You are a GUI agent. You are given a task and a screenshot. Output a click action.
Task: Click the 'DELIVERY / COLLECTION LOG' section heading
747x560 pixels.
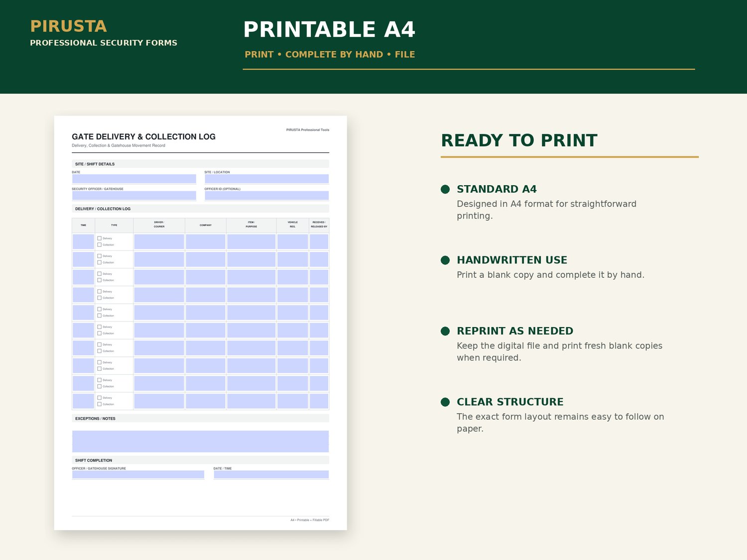pos(103,209)
